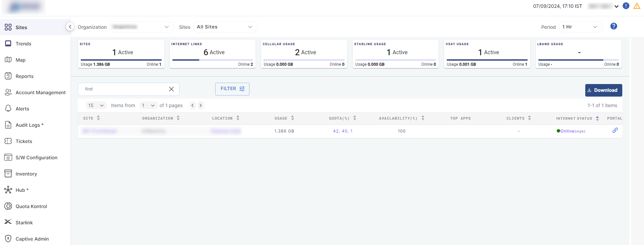Screen dimensions: 644x245
Task: Sort table by Availability(%) column
Action: pos(423,118)
